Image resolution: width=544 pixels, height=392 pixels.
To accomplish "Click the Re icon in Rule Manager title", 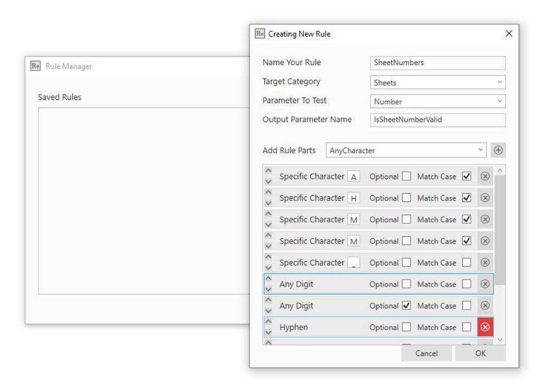I will pos(35,66).
